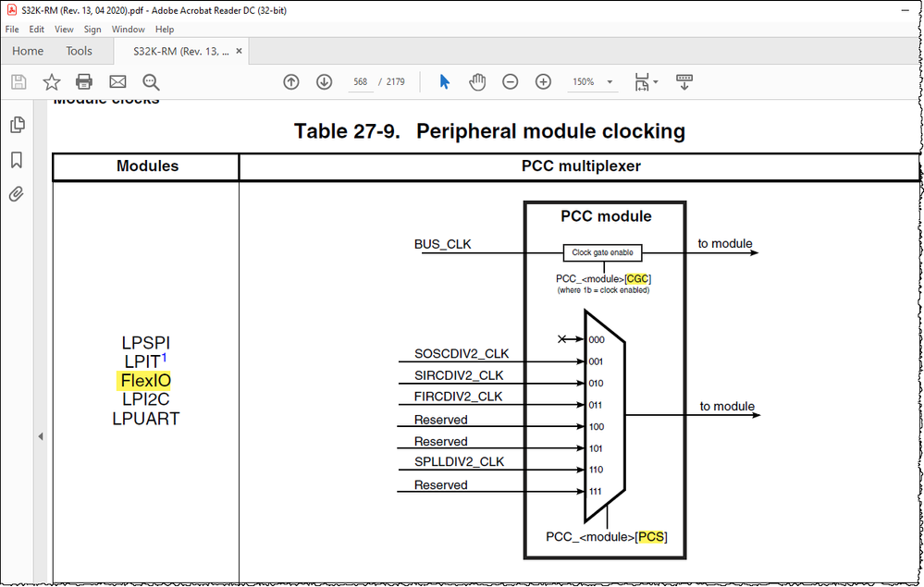Collapse the navigation sidebar with the chevron
The width and height of the screenshot is (924, 587).
[40, 435]
